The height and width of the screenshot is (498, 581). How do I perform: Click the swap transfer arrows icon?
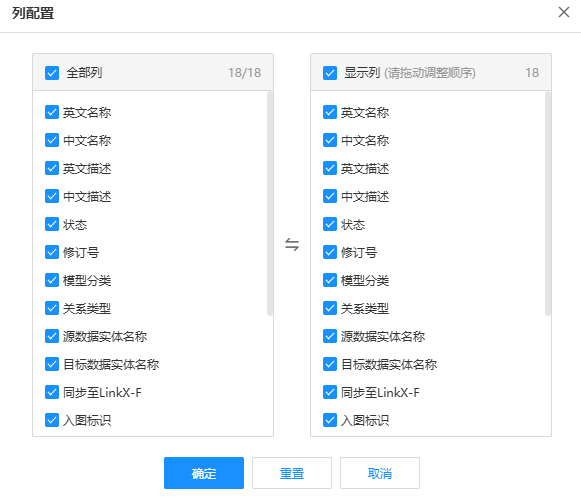[x=292, y=245]
